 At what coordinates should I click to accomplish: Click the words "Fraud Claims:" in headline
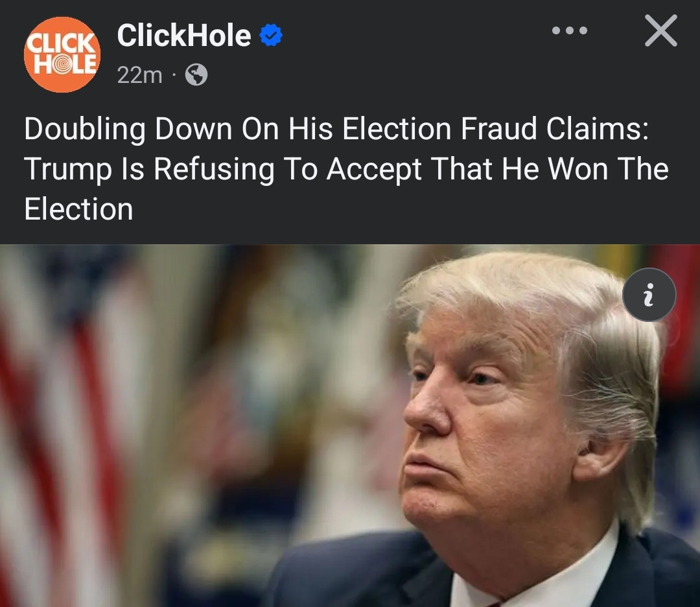554,128
